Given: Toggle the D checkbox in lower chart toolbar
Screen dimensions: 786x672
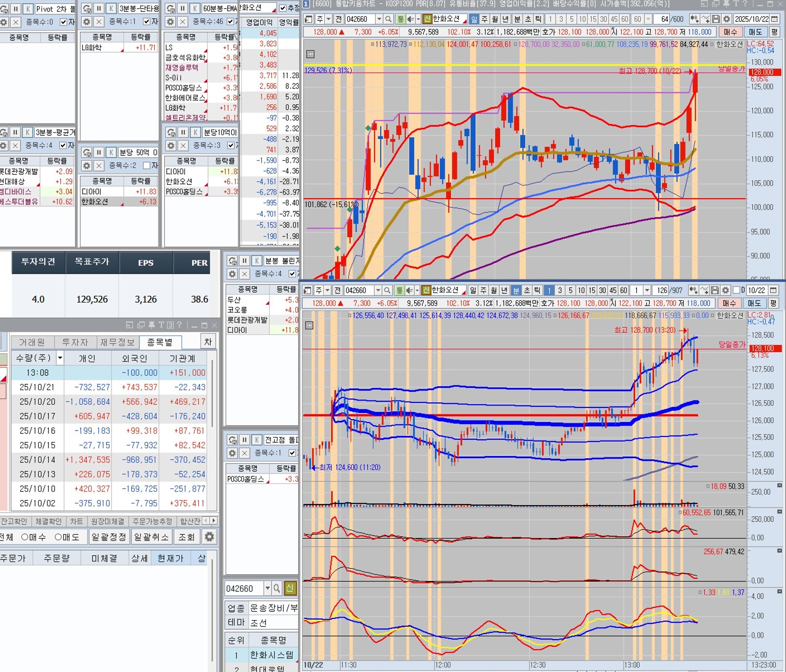Looking at the screenshot, I should [736, 290].
